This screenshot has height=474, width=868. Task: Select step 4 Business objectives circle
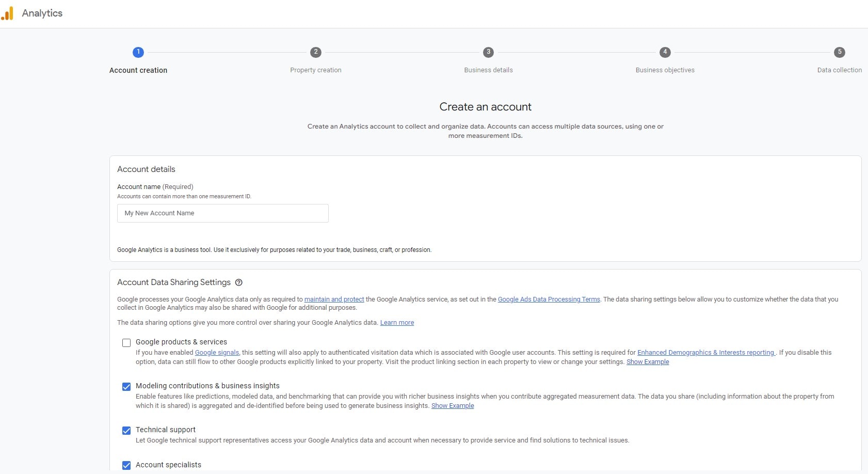pyautogui.click(x=665, y=52)
